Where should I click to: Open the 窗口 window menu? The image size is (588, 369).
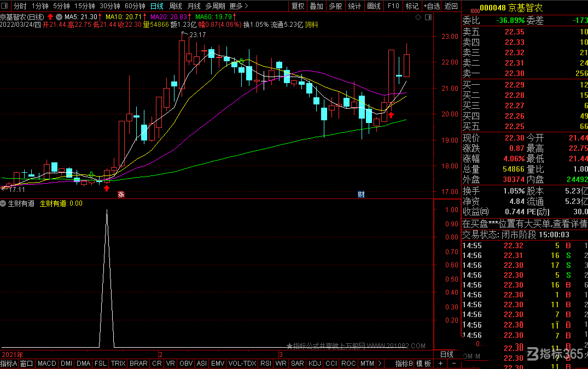click(x=27, y=364)
